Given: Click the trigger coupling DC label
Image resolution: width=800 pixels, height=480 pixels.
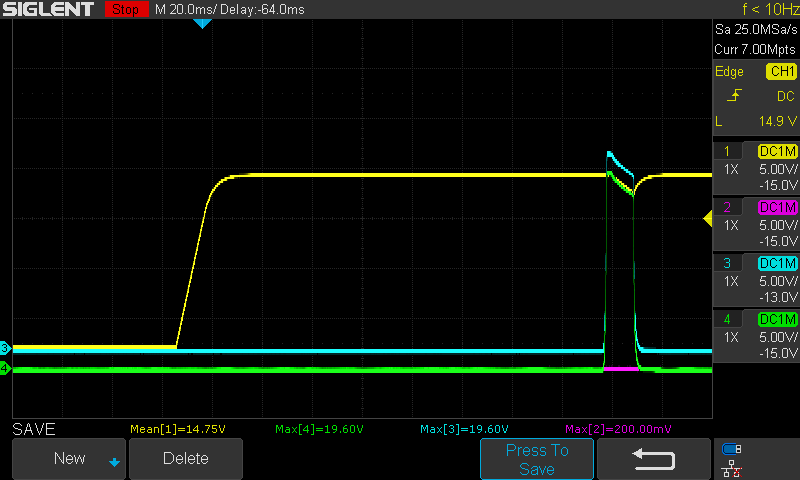Looking at the screenshot, I should [x=786, y=96].
